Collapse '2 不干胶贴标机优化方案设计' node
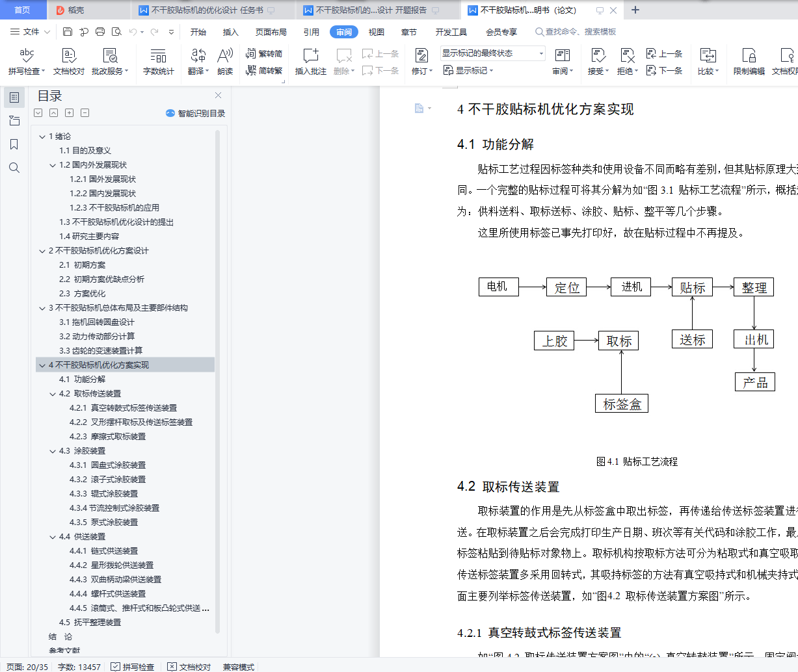The width and height of the screenshot is (798, 672). (42, 251)
